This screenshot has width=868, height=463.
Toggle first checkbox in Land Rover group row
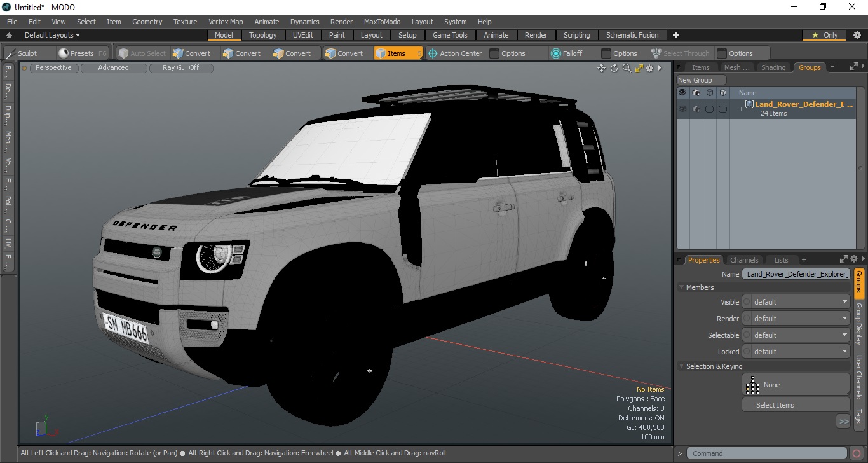710,109
